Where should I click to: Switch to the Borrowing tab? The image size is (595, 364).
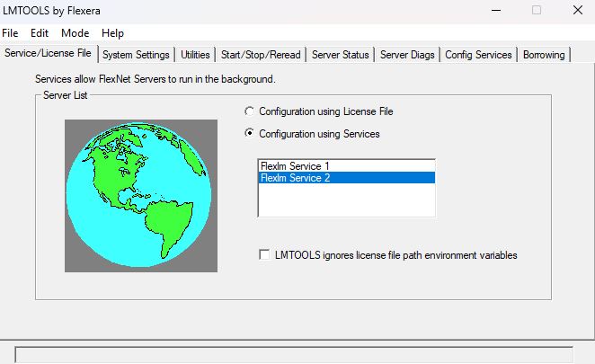point(544,55)
